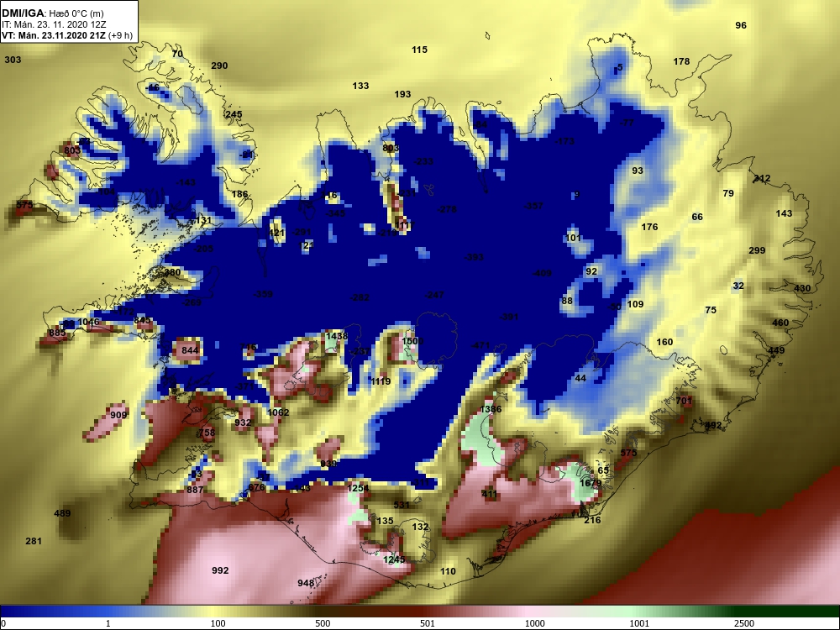Click the map value 844
This screenshot has width=840, height=630.
coord(190,350)
